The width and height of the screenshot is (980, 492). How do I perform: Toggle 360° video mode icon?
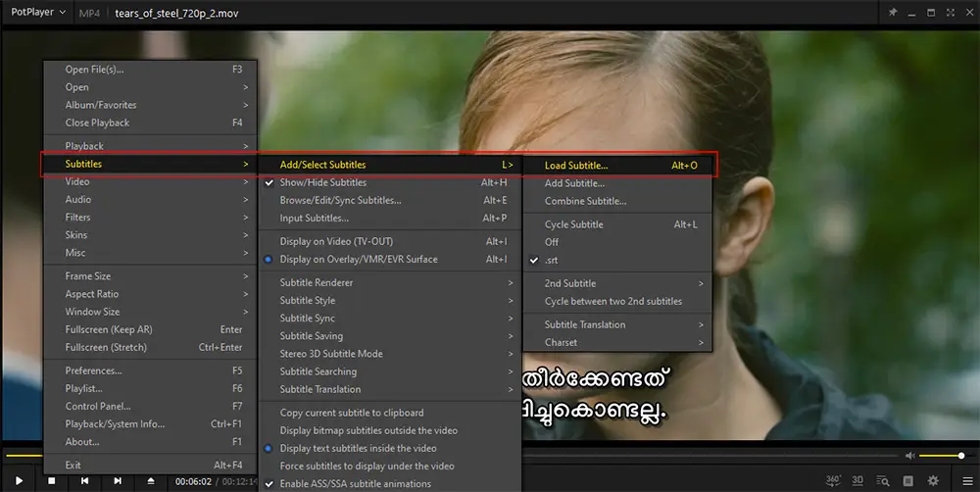pos(833,481)
